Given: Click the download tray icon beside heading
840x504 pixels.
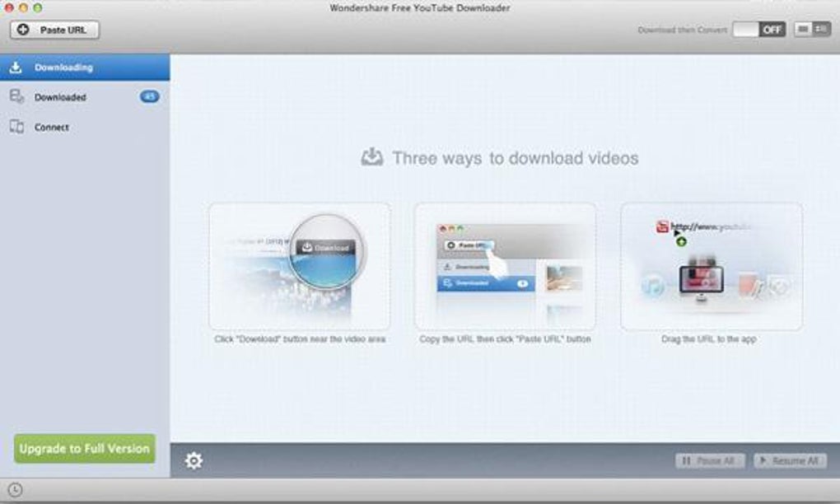Looking at the screenshot, I should 371,157.
